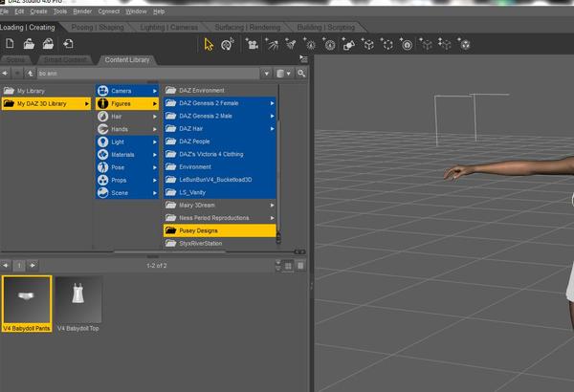The width and height of the screenshot is (574, 392).
Task: Create a new camera with camera icon
Action: pos(252,44)
